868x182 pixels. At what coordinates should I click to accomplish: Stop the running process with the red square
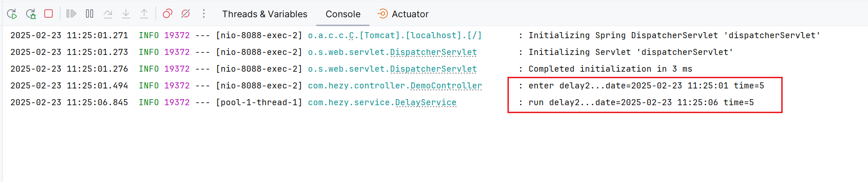tap(49, 13)
